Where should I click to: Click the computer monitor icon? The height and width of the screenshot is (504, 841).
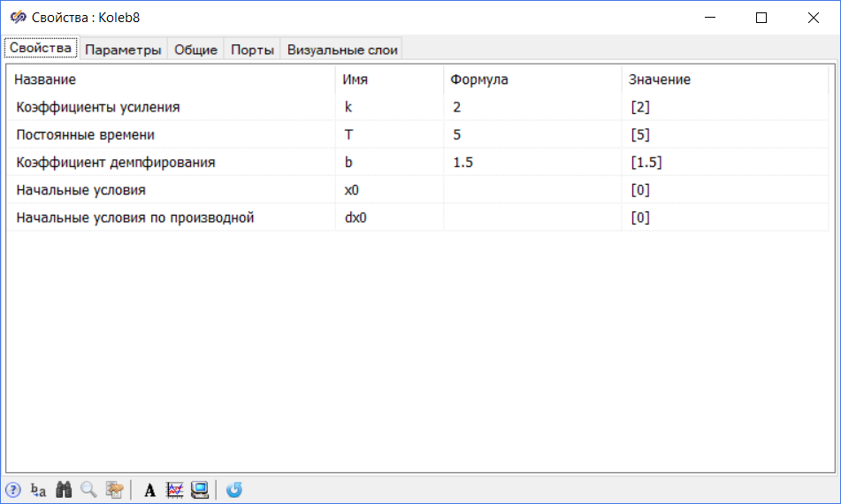tap(199, 489)
